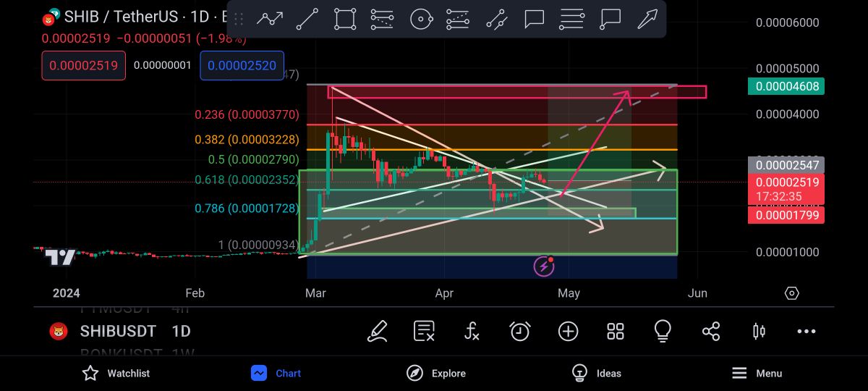Screen dimensions: 868x391
Task: Select the Fib Circles tool
Action: (x=421, y=19)
